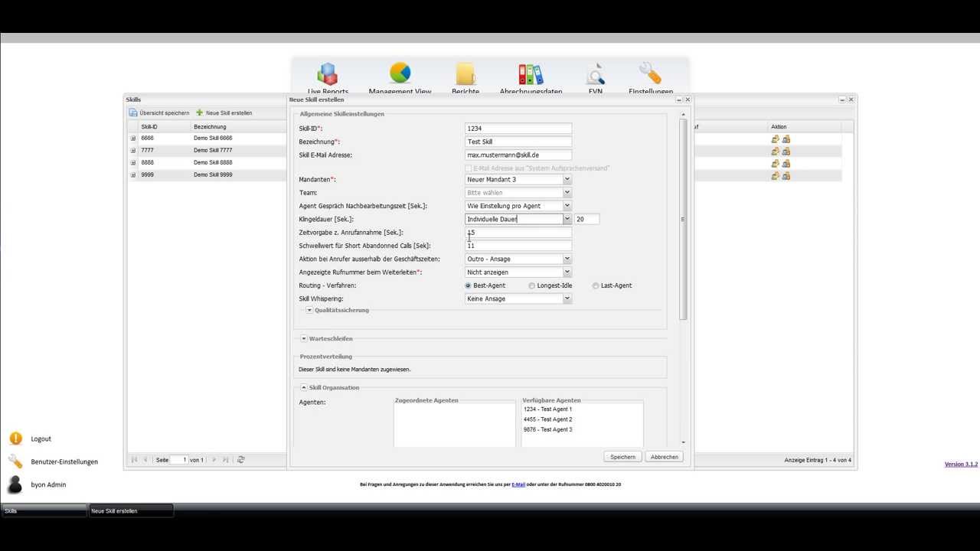Click second action icon in row 7777
Image resolution: width=980 pixels, height=551 pixels.
click(x=786, y=151)
